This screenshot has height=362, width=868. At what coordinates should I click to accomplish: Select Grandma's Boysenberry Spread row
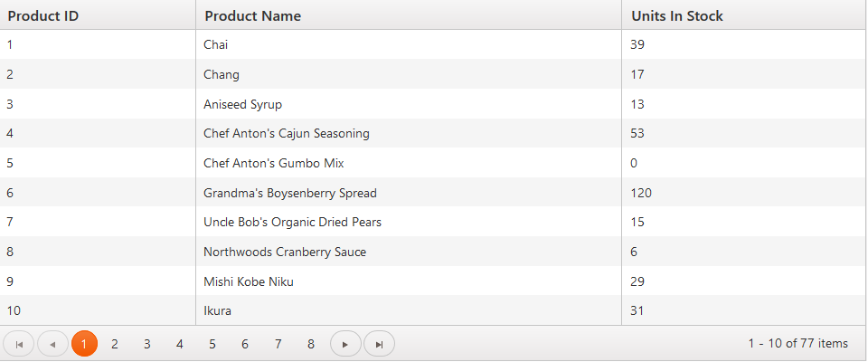pos(289,193)
